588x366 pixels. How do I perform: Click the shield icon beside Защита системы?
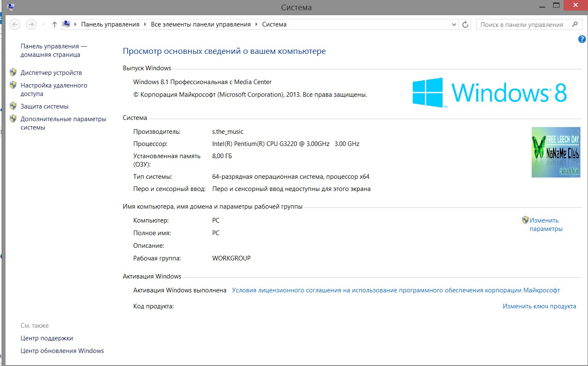(13, 106)
